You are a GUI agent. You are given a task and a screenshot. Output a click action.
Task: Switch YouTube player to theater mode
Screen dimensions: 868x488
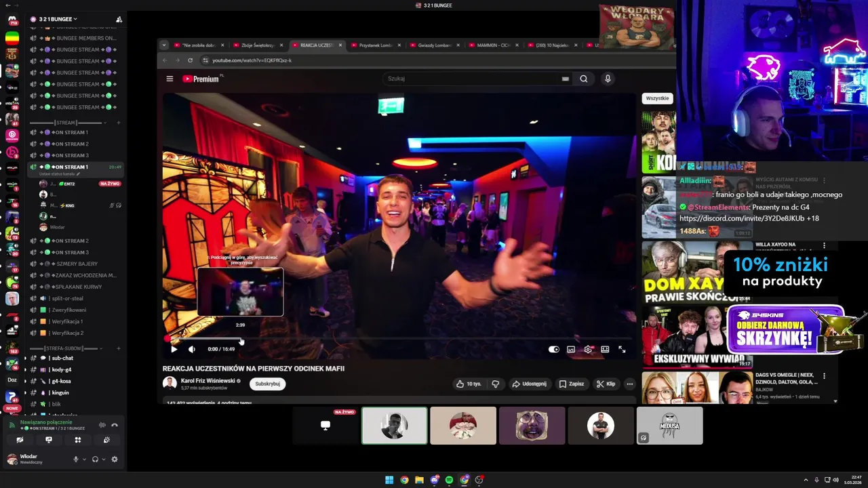click(x=605, y=349)
